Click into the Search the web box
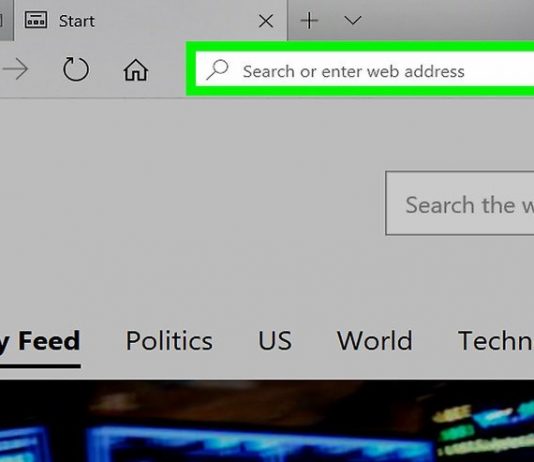Image resolution: width=534 pixels, height=462 pixels. point(460,203)
